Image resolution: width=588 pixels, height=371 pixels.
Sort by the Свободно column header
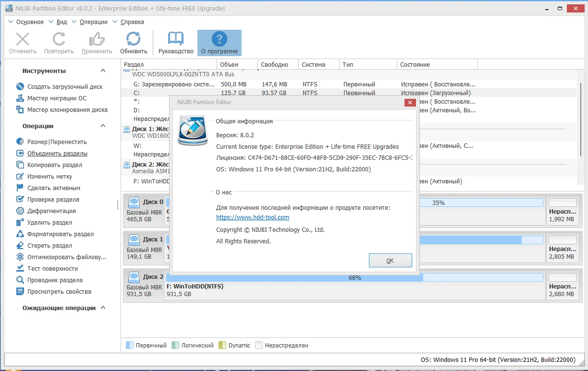(278, 64)
